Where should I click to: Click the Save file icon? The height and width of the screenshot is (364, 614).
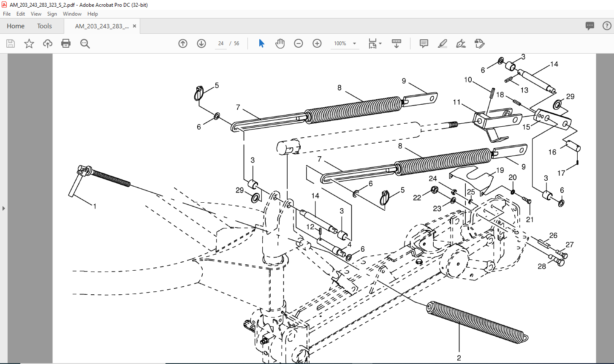[x=11, y=43]
